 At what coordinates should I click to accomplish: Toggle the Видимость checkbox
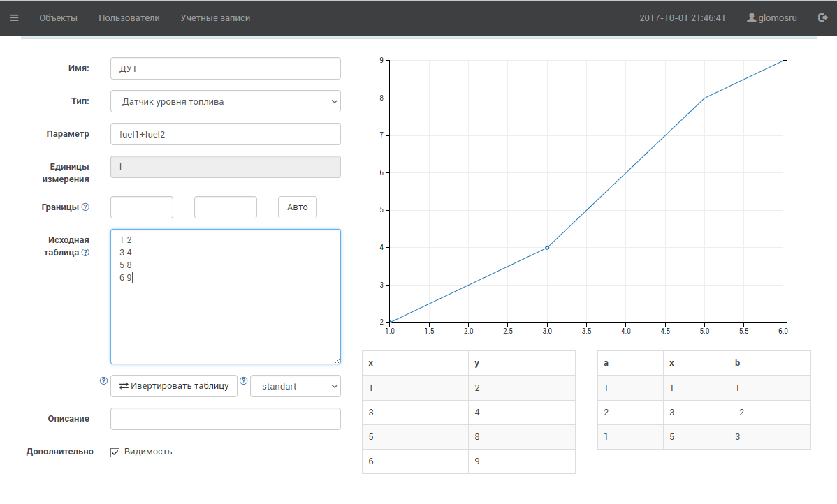[x=115, y=452]
